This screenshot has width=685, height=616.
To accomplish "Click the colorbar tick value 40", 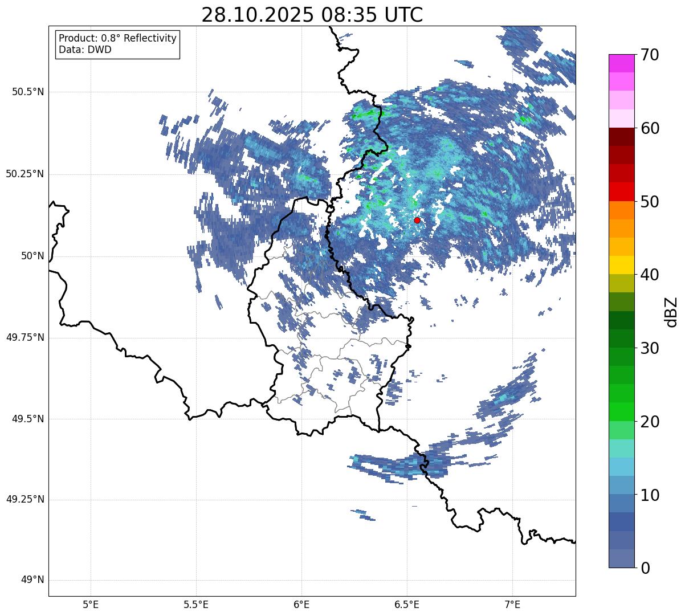I will (x=649, y=275).
